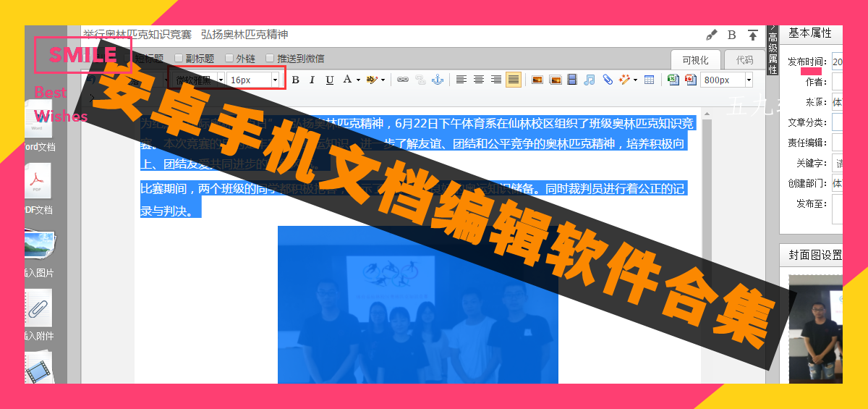Apply text highlight color

click(x=372, y=80)
